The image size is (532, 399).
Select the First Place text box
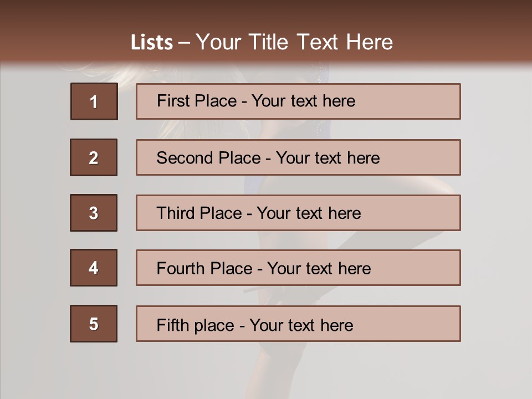click(298, 101)
